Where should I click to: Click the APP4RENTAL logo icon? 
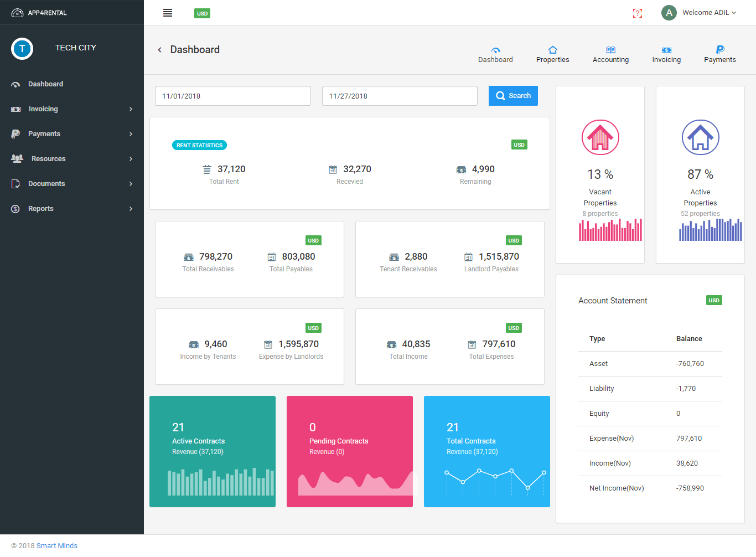[17, 13]
